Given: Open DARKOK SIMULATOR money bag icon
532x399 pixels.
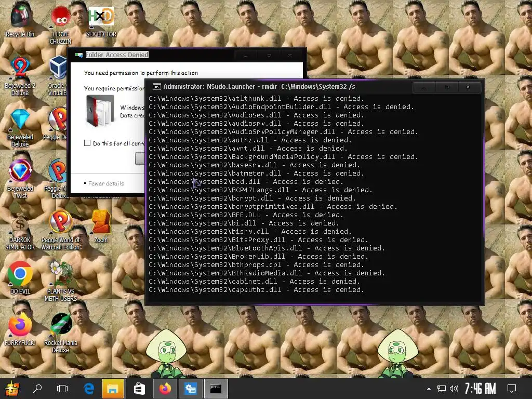Looking at the screenshot, I should pyautogui.click(x=20, y=231).
